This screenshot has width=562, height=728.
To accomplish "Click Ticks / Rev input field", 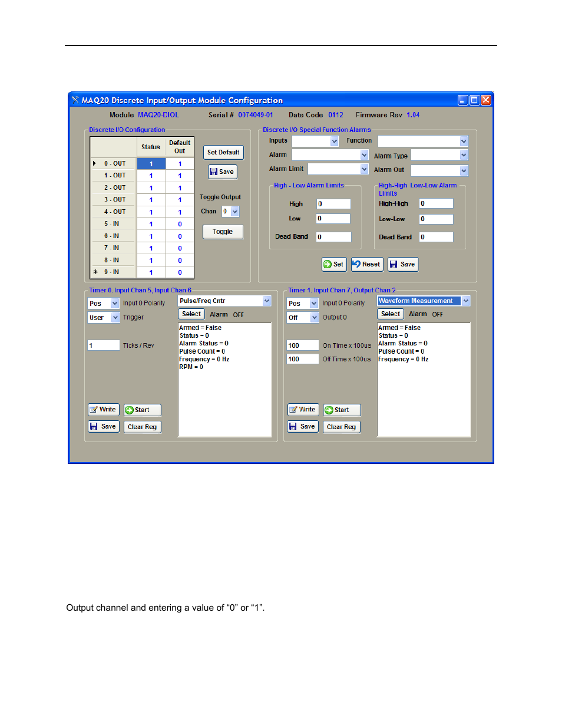I will tap(104, 345).
